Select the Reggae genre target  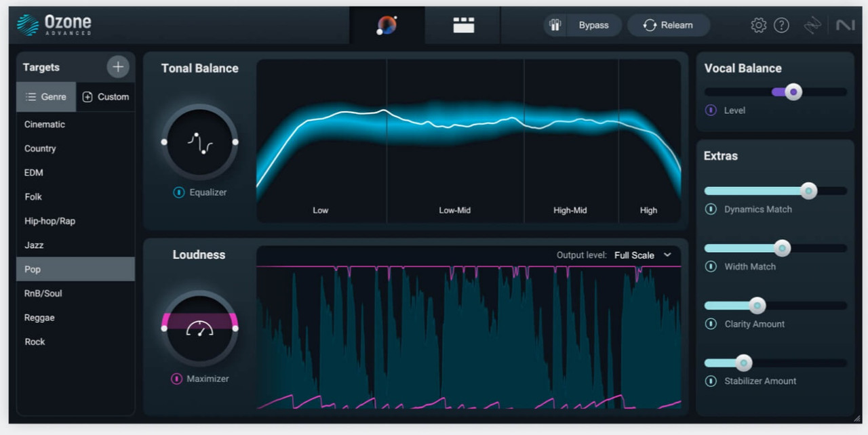click(x=75, y=318)
